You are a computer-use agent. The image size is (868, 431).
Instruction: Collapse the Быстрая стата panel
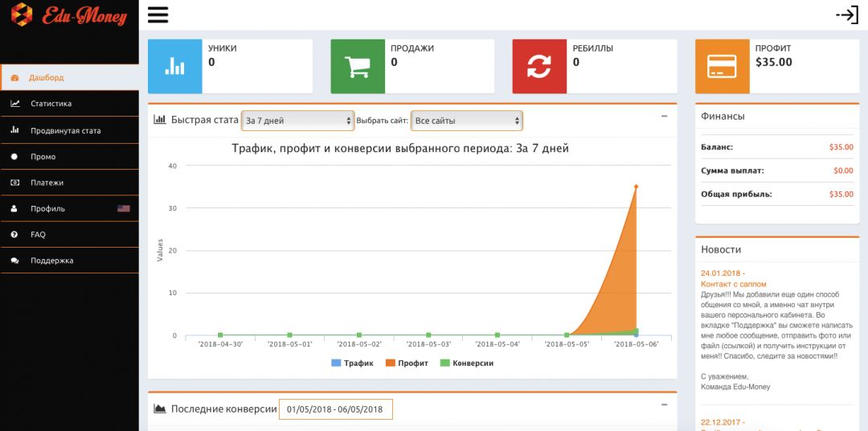(x=665, y=117)
